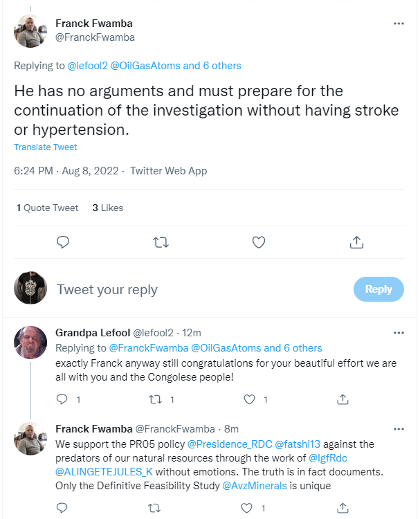
Task: Open Grandpa Lefool's profile picture
Action: [30, 343]
